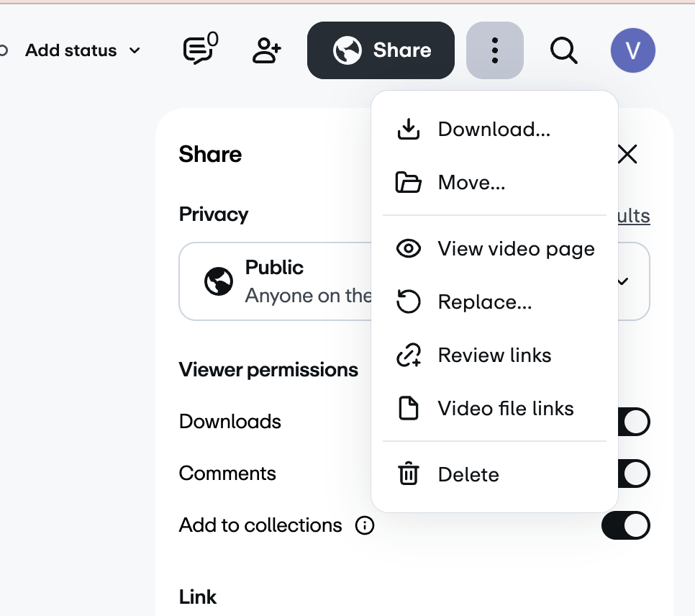695x616 pixels.
Task: Click the three-dot overflow menu icon
Action: click(x=494, y=50)
